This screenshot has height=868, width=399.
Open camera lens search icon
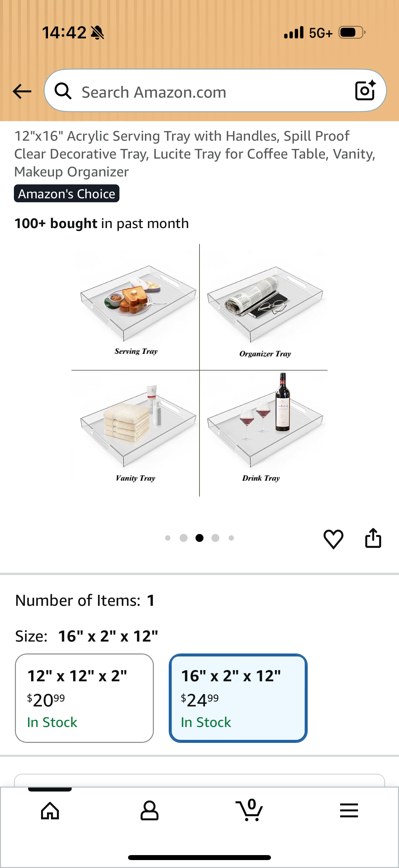pos(365,90)
